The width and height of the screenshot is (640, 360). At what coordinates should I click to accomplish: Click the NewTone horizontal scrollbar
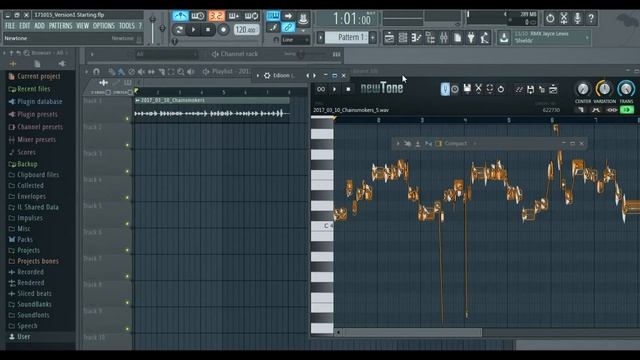click(x=412, y=333)
